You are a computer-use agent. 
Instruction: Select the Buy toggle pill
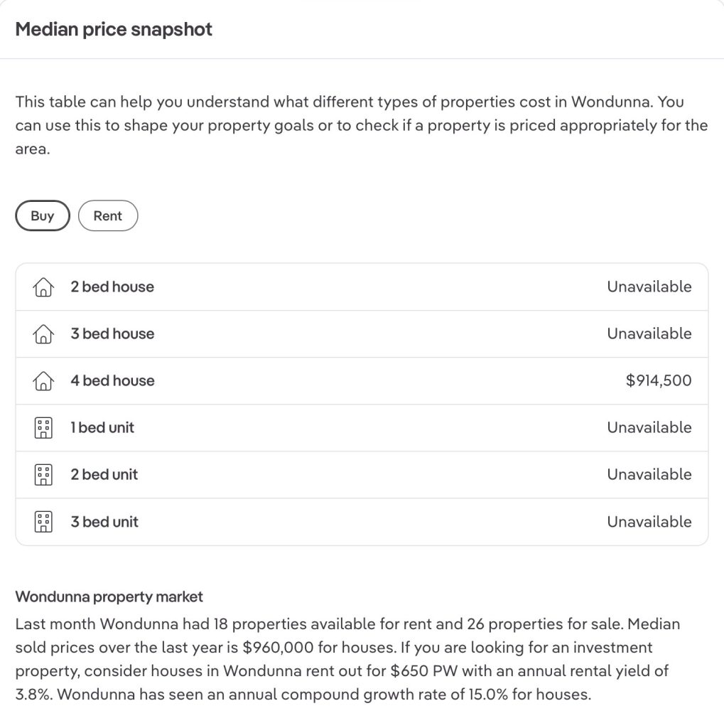43,216
